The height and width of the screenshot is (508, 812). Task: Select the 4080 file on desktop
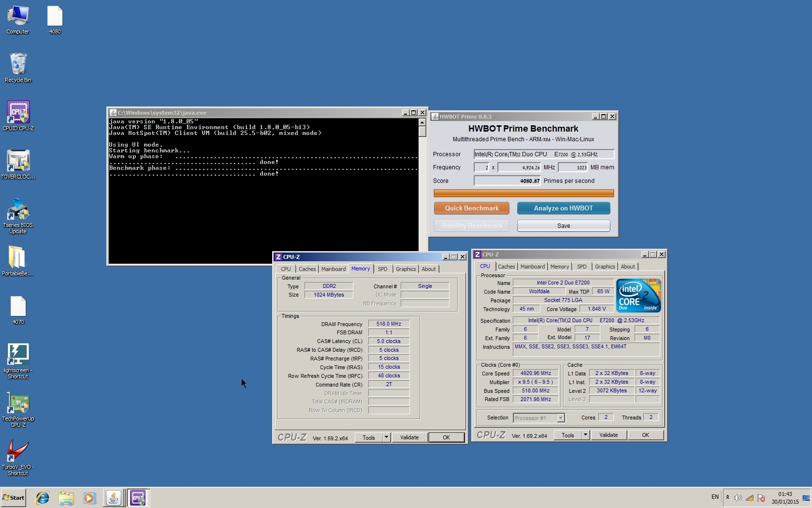[55, 20]
